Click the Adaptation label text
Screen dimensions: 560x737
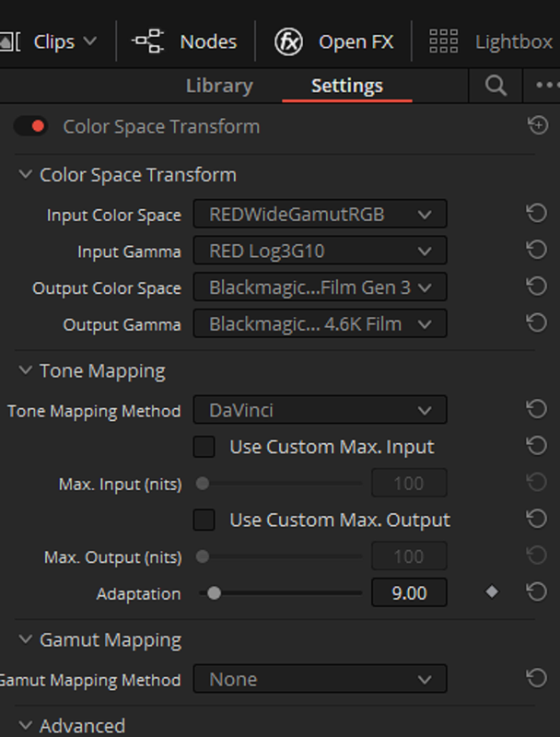click(138, 594)
